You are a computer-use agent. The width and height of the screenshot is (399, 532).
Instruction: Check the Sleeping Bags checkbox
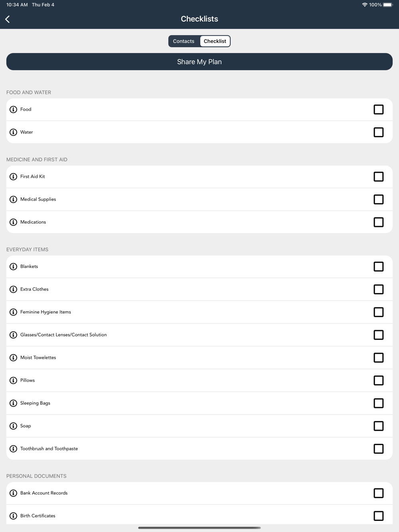[379, 403]
